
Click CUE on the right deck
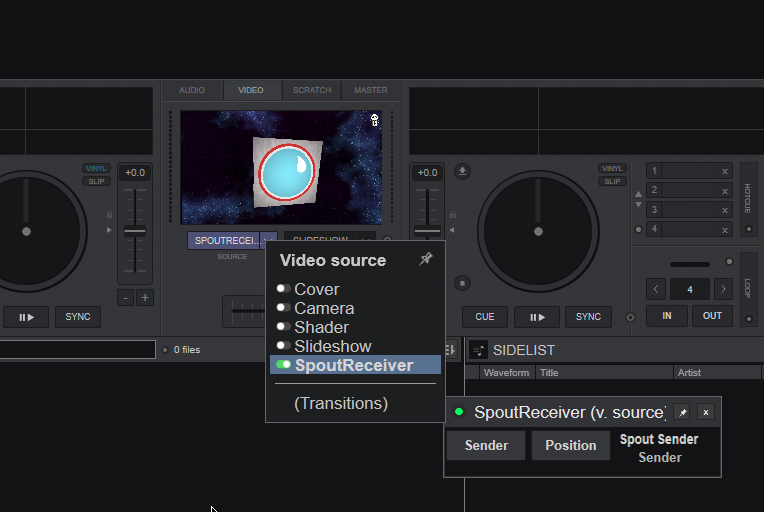coord(485,317)
